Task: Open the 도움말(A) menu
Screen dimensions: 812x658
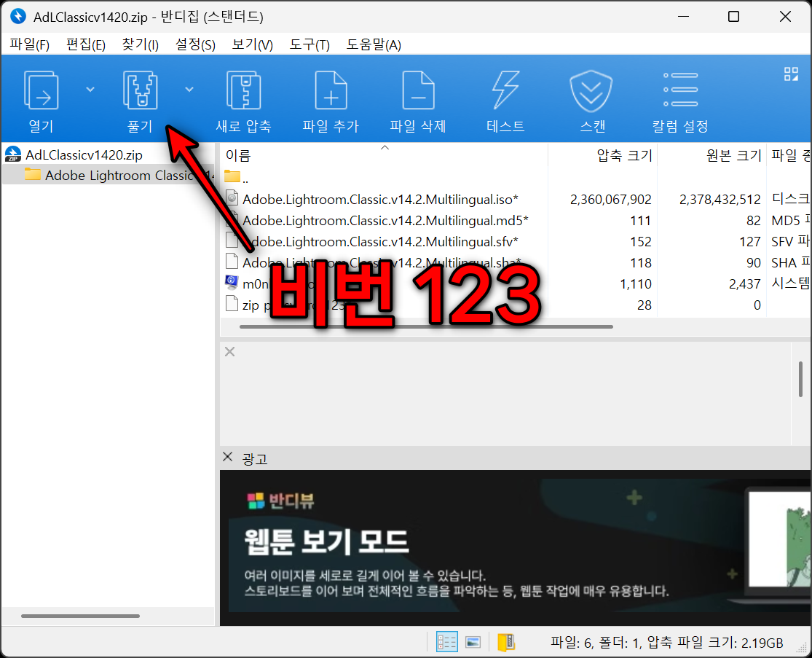Action: [374, 44]
